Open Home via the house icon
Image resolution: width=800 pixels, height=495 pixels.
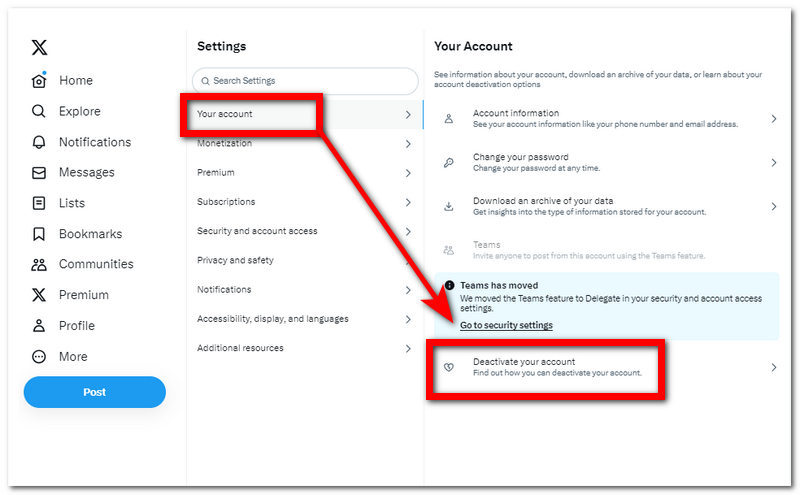39,81
